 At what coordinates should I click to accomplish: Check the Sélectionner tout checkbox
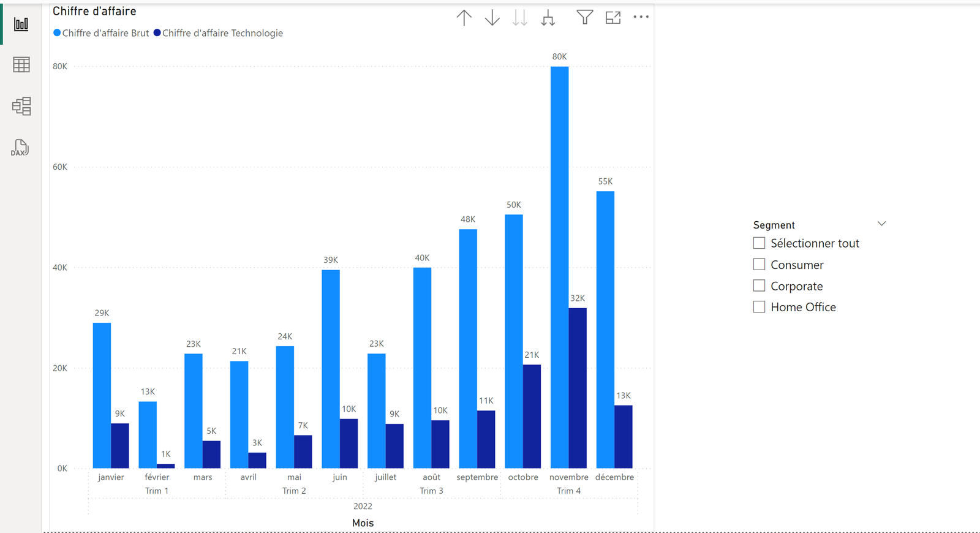pyautogui.click(x=759, y=243)
